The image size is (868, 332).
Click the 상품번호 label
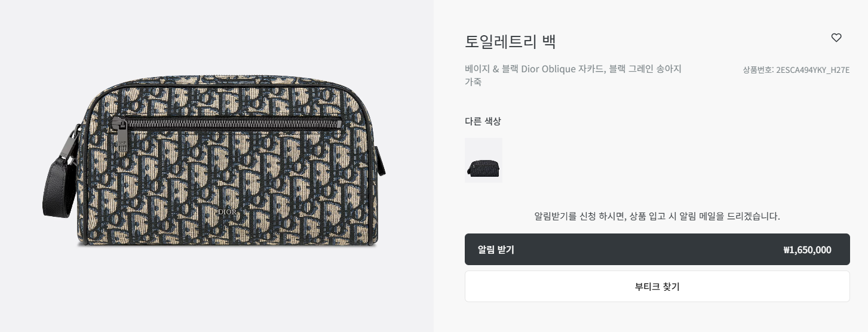(x=758, y=70)
